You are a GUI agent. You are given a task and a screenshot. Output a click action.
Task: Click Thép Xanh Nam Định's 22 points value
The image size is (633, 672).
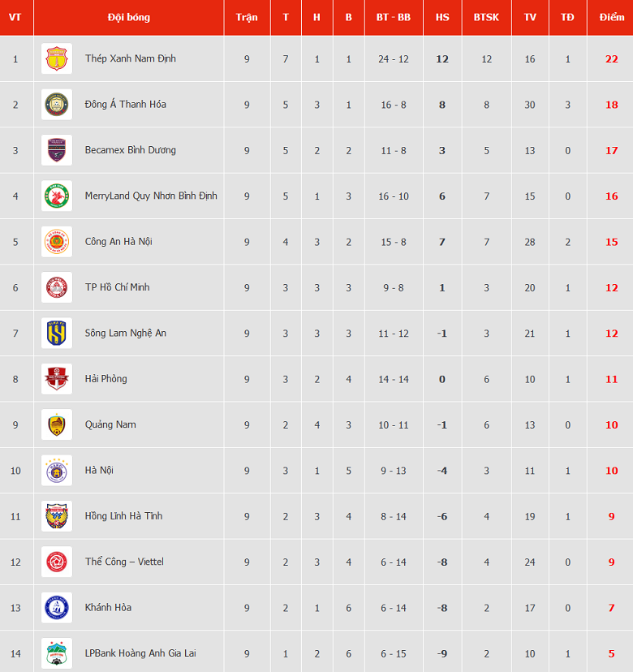point(611,59)
